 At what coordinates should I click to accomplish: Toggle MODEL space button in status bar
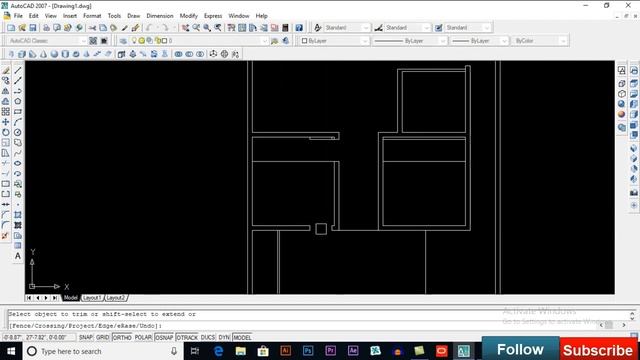click(242, 338)
